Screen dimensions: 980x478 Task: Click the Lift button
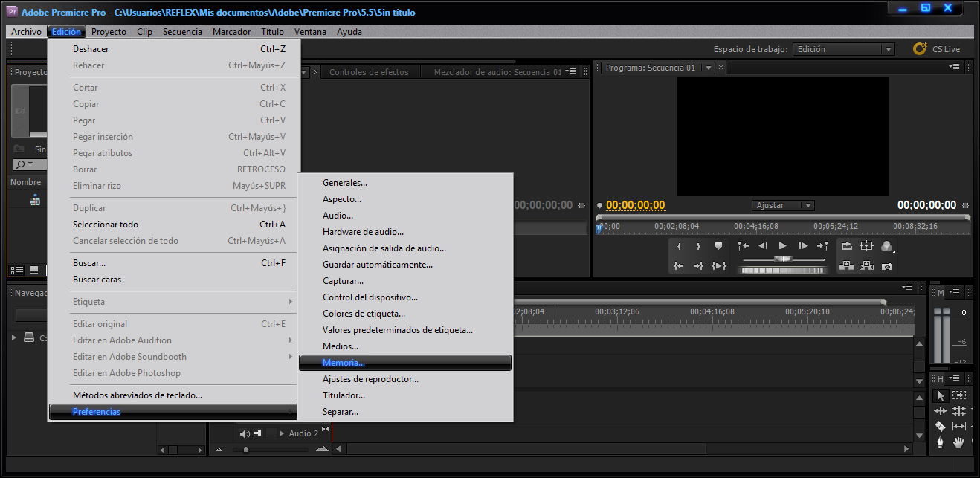pos(847,265)
